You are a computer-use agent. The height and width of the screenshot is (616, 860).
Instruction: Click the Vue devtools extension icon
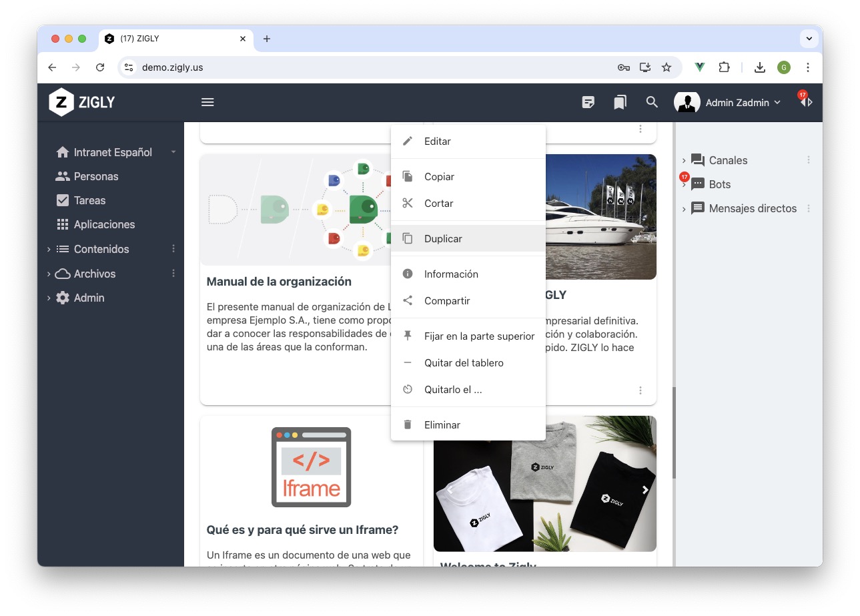point(700,67)
